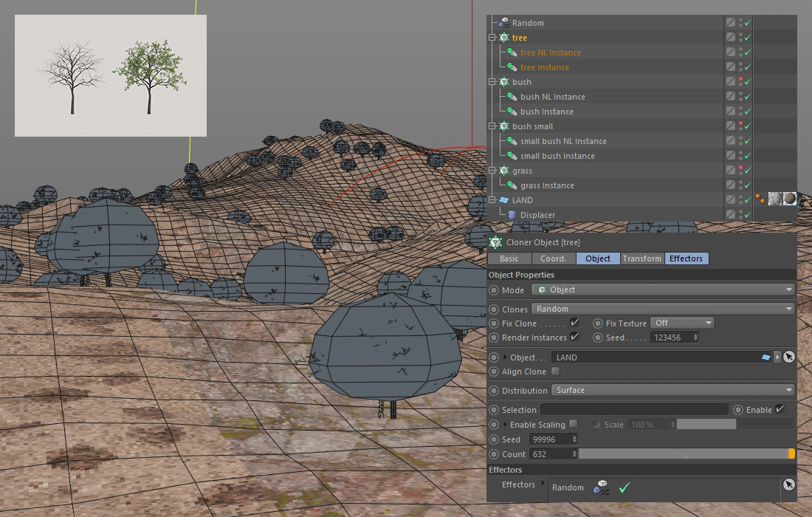The width and height of the screenshot is (812, 517).
Task: Uncheck the Render Instances checkbox
Action: pos(574,338)
